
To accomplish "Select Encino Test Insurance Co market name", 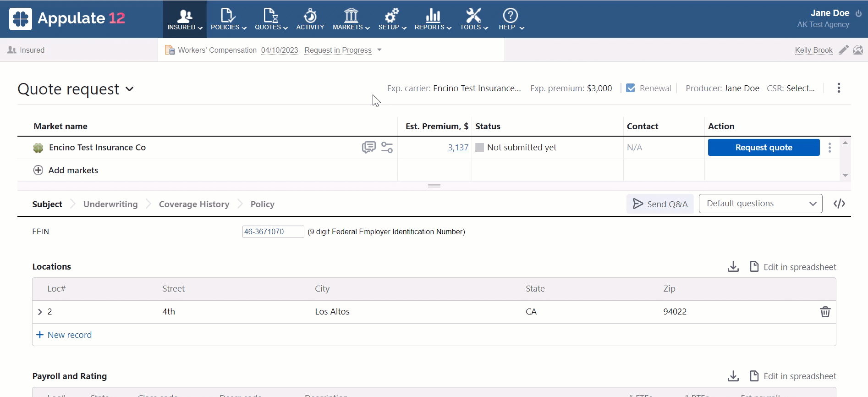I will tap(97, 148).
